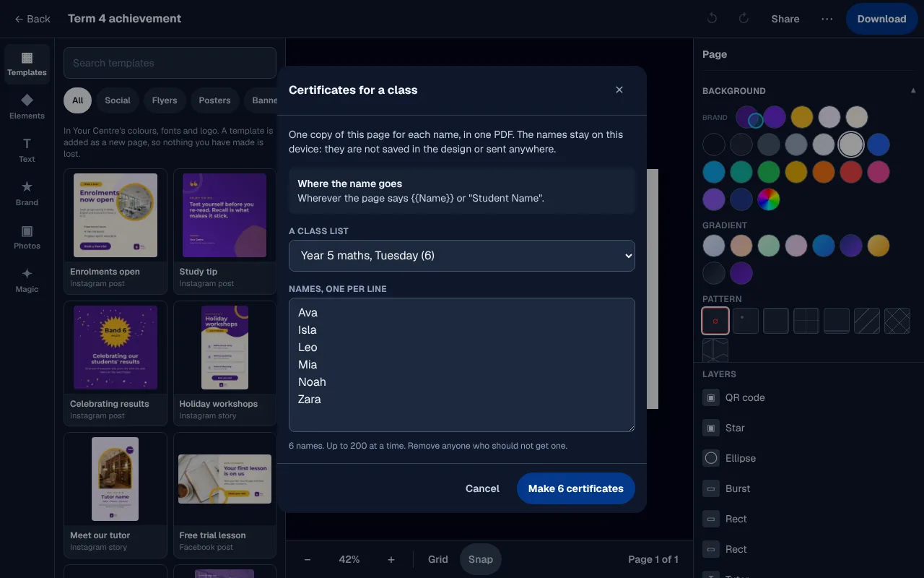Redo the last action
Viewport: 924px width, 578px height.
coord(744,19)
